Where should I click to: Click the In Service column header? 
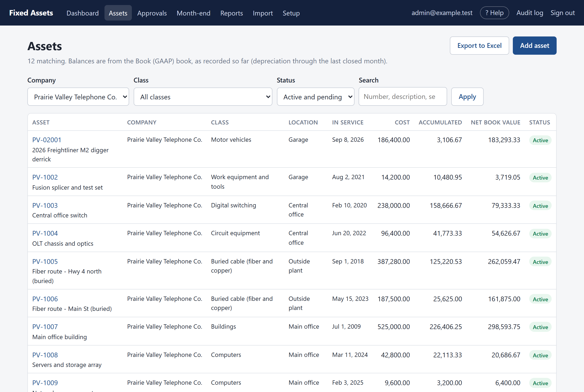pyautogui.click(x=347, y=122)
